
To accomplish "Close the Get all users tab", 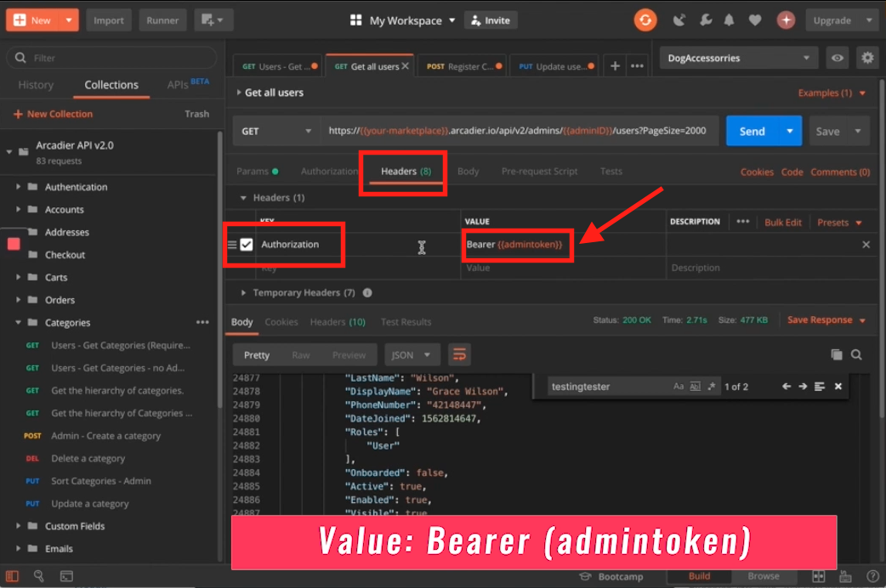I will tap(405, 66).
